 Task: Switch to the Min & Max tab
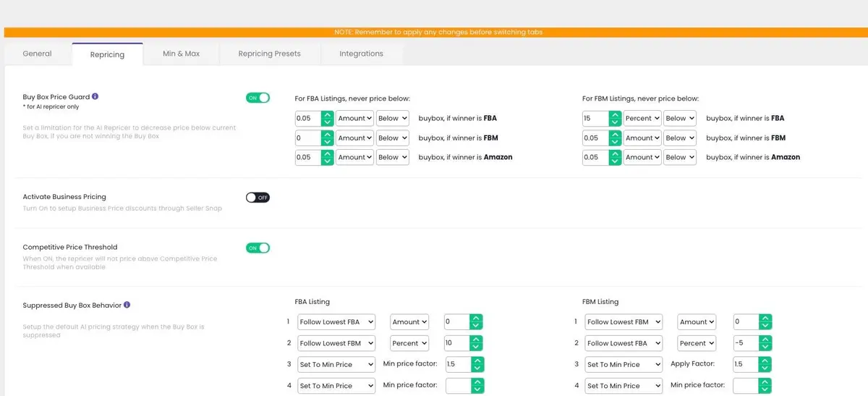(181, 54)
